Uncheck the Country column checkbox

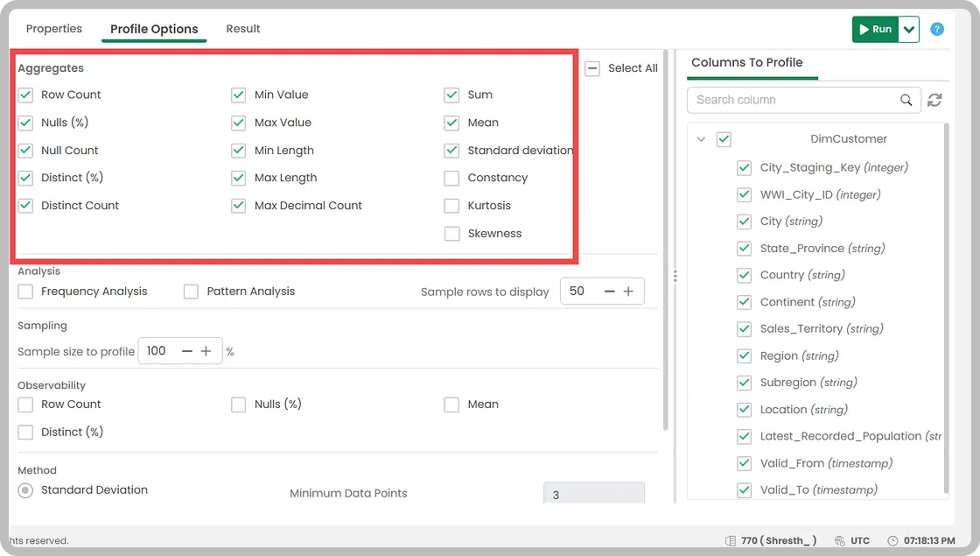[x=744, y=275]
